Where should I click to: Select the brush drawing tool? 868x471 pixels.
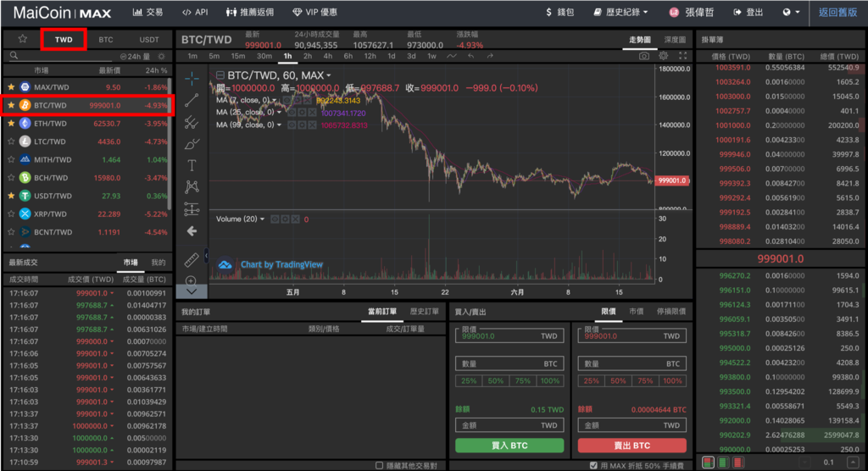tap(192, 144)
